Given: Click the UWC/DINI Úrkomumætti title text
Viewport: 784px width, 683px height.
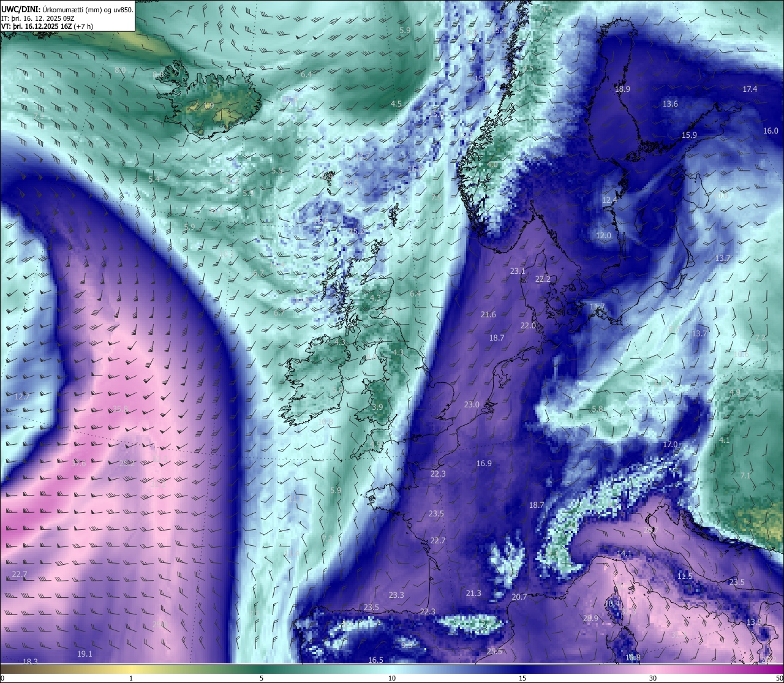Looking at the screenshot, I should [67, 9].
